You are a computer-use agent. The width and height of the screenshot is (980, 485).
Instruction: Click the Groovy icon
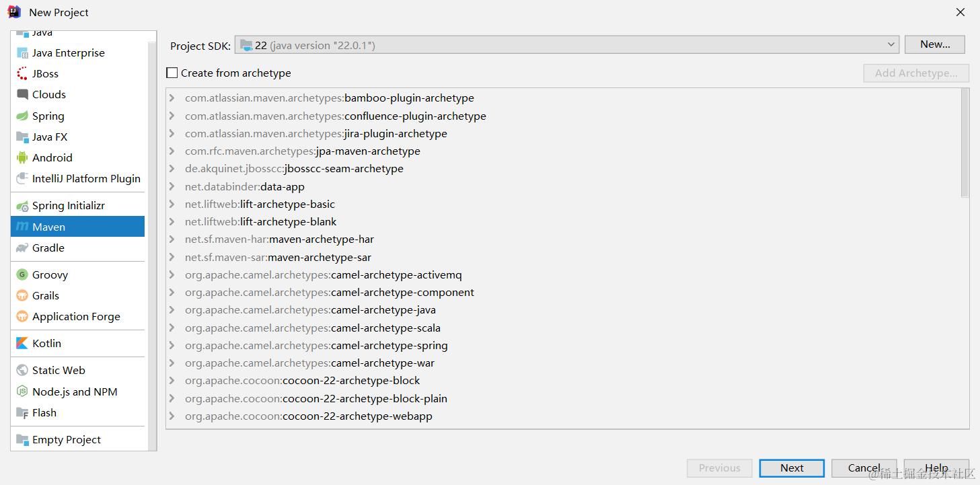pyautogui.click(x=22, y=275)
